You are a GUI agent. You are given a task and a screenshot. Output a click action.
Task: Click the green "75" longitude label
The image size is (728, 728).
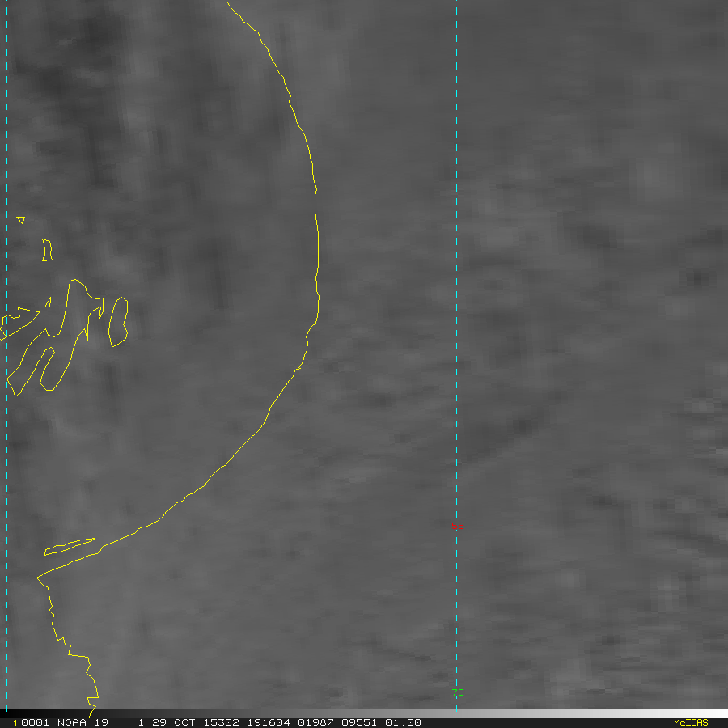(457, 692)
